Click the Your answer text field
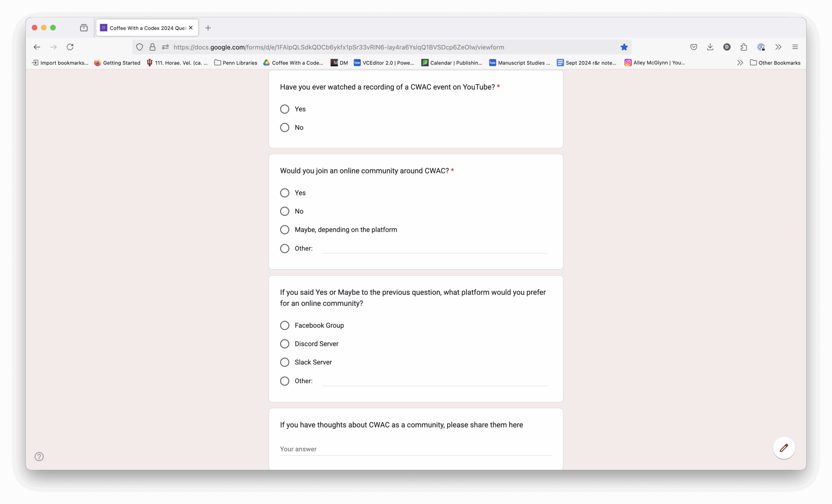The width and height of the screenshot is (832, 504). (x=416, y=449)
